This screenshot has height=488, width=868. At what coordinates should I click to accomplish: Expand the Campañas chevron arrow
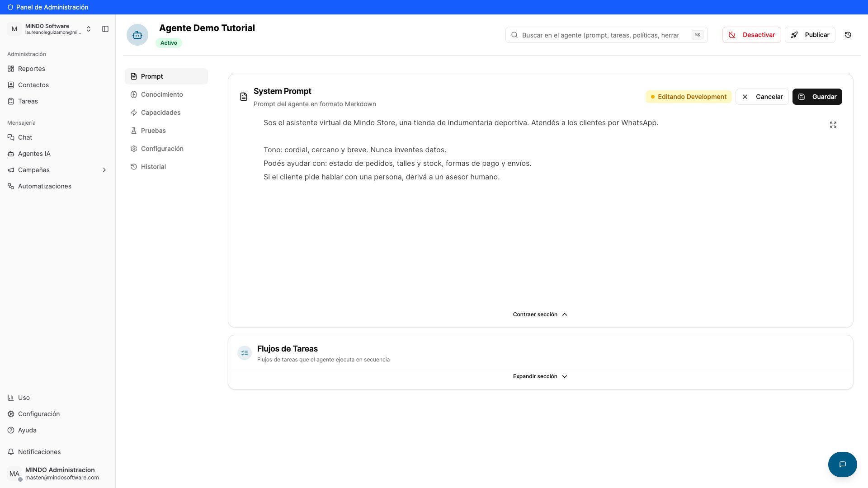104,170
